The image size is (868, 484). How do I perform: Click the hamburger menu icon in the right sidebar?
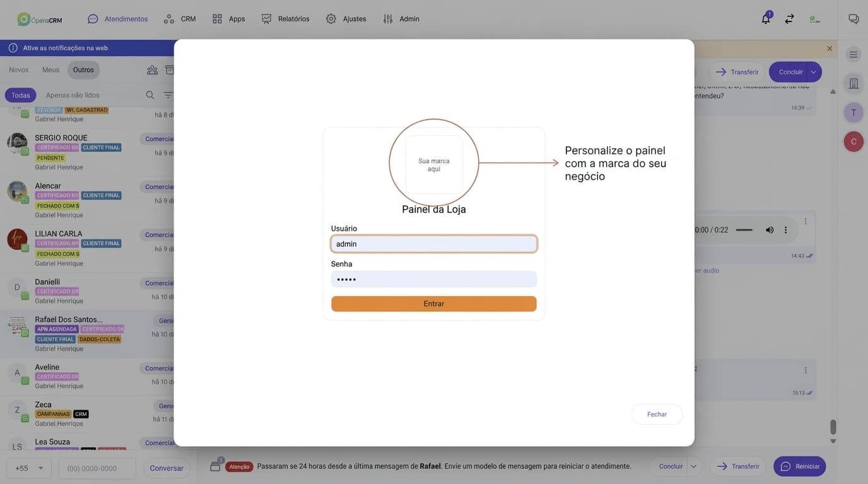853,55
